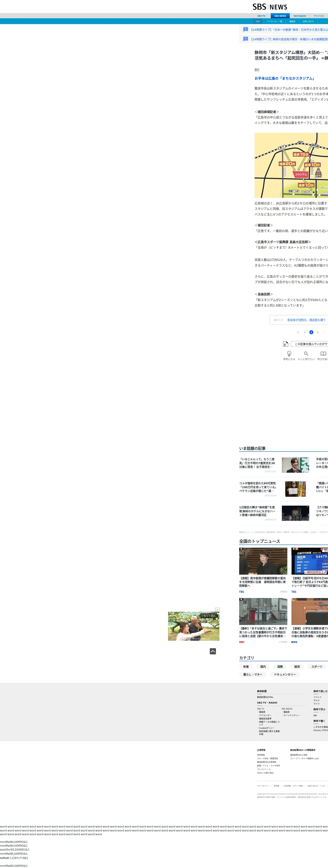Click the lightbulb 参考になる reaction icon
This screenshot has width=328, height=868.
(289, 353)
